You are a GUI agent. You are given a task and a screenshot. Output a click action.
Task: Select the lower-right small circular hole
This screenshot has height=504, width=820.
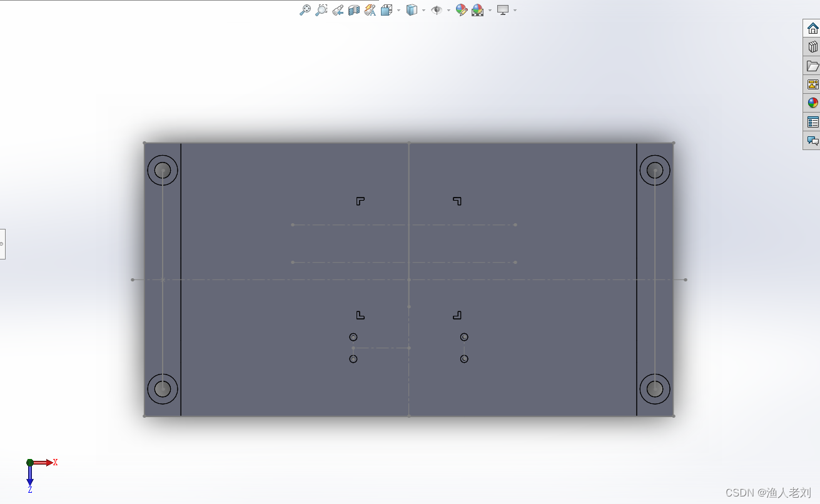tap(464, 359)
